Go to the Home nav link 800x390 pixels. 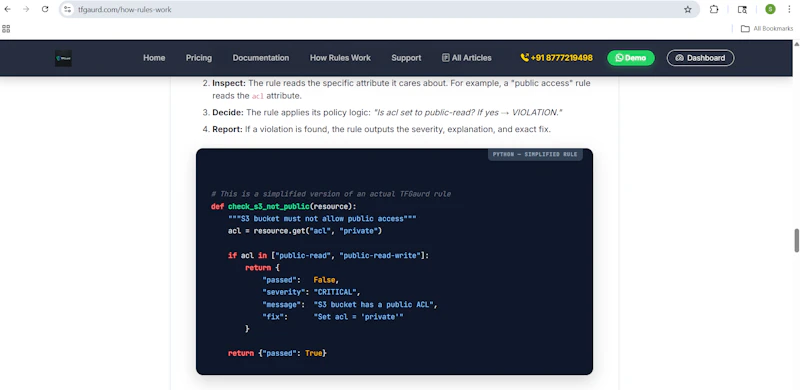(154, 58)
